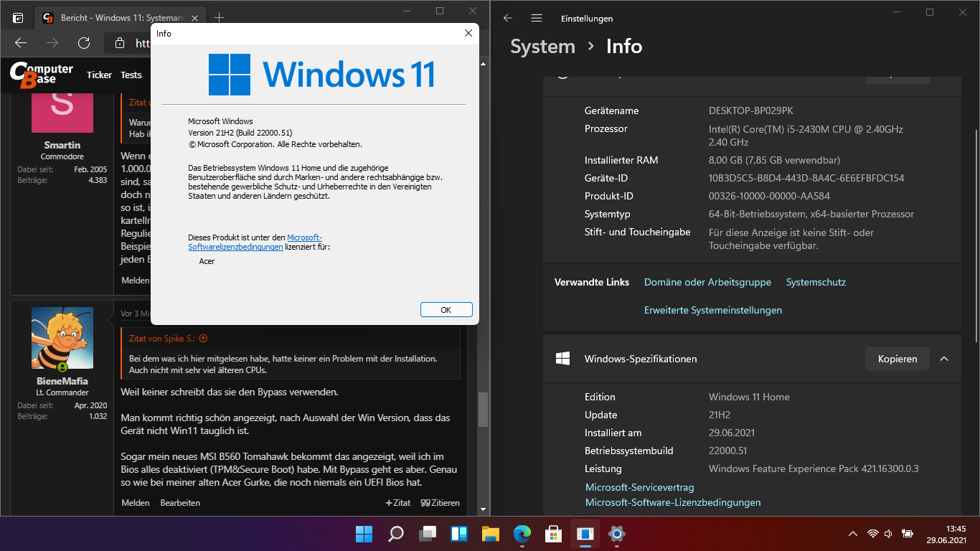The height and width of the screenshot is (551, 980).
Task: Switch to Microsoft Edge on the taskbar
Action: tap(522, 534)
